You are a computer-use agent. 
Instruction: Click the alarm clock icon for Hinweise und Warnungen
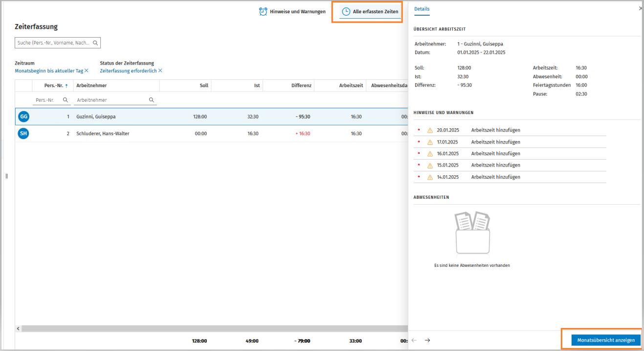(x=263, y=12)
